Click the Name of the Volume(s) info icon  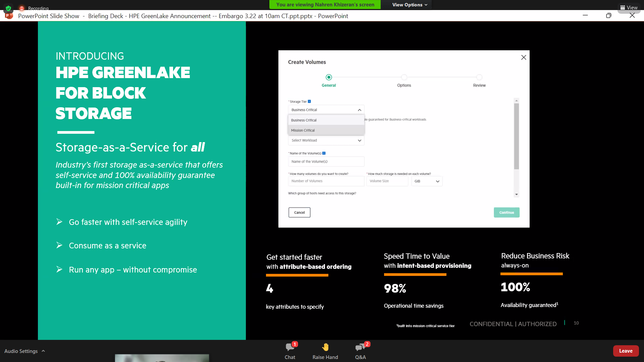click(x=324, y=153)
